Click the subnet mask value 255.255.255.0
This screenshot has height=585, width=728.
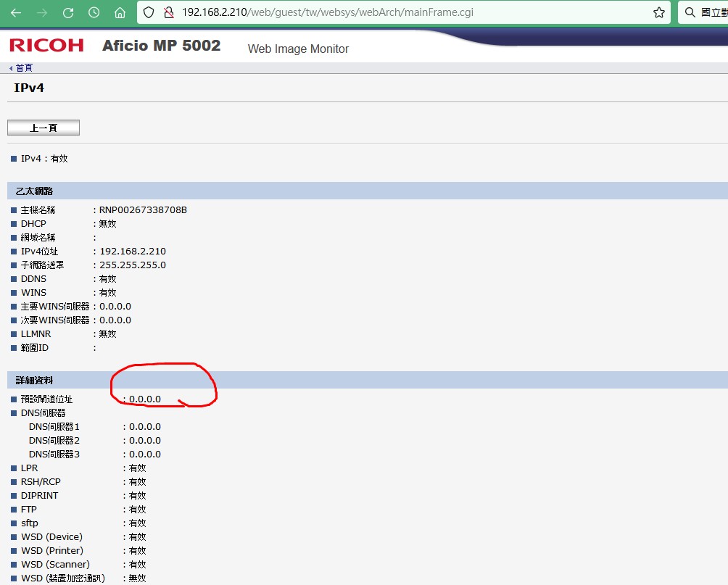point(132,265)
